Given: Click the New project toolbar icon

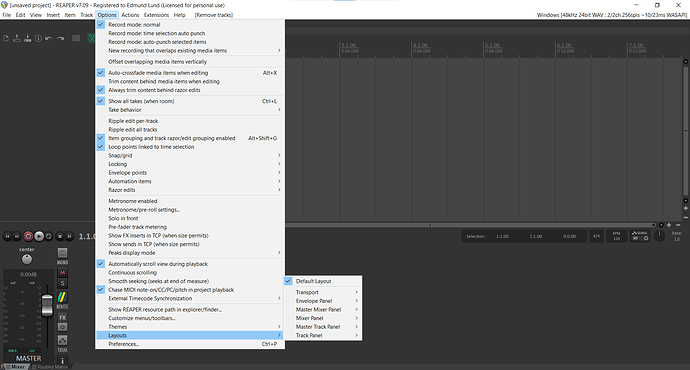Looking at the screenshot, I should click(6, 38).
